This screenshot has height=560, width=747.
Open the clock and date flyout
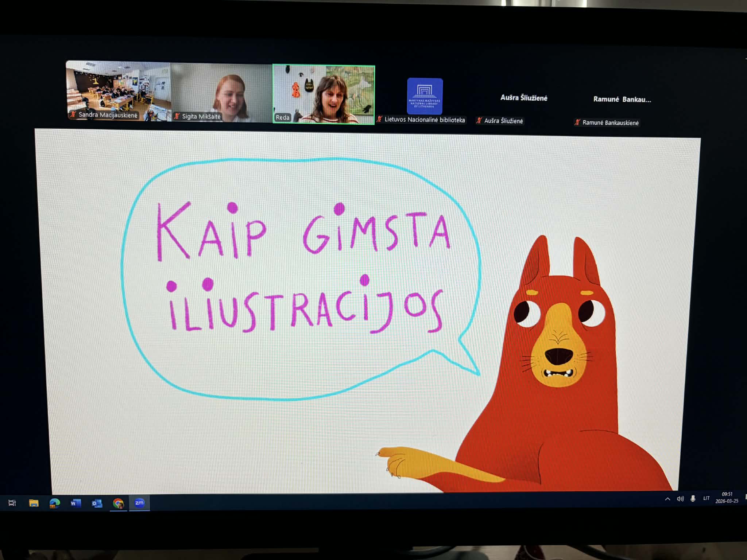(727, 498)
